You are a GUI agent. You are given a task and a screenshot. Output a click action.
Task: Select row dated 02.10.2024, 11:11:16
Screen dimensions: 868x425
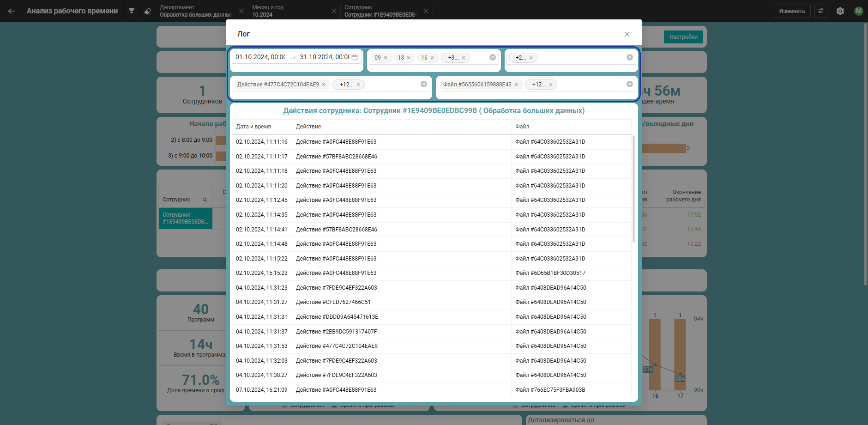pyautogui.click(x=431, y=142)
